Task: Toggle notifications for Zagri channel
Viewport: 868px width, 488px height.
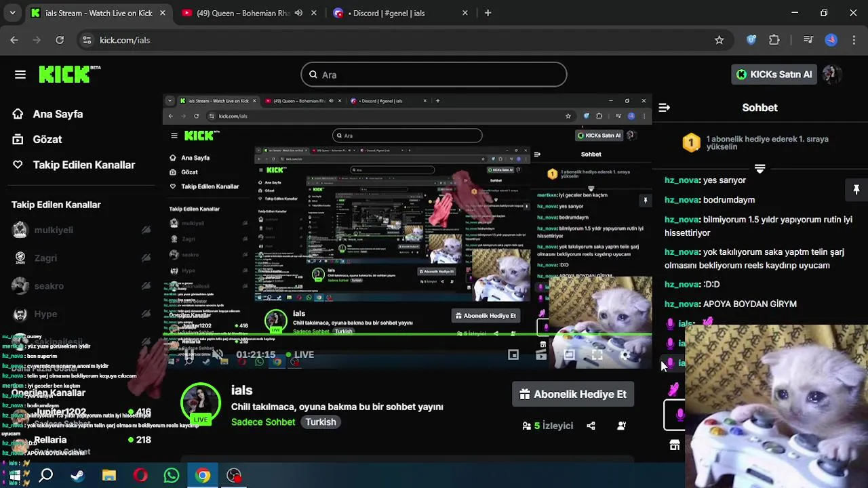Action: tap(146, 258)
